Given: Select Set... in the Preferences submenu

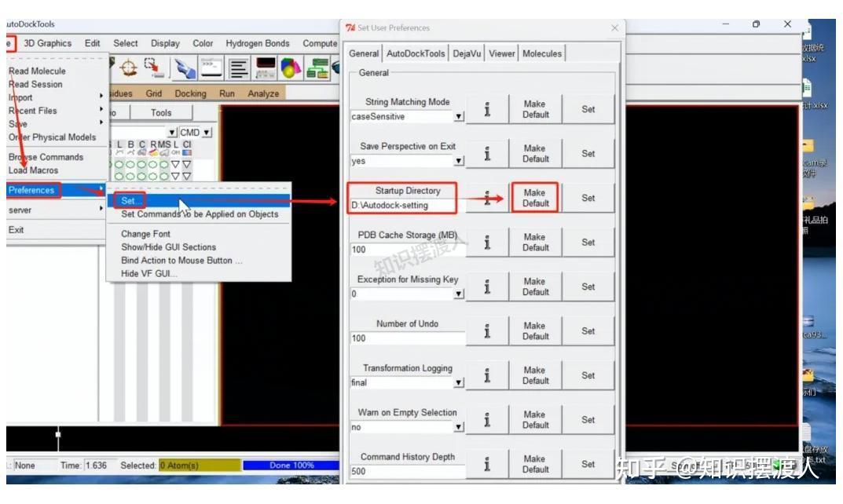Looking at the screenshot, I should point(131,201).
